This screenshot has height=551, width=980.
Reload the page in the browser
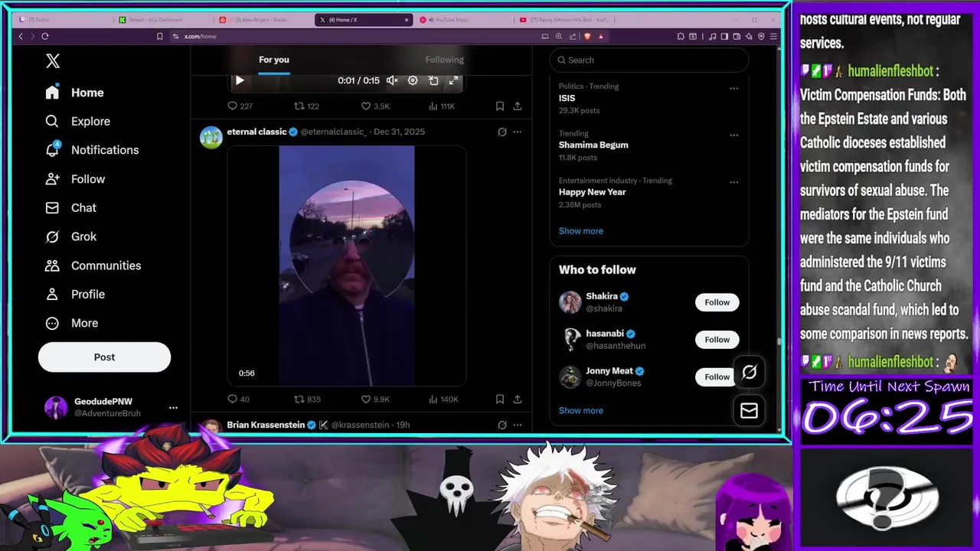[45, 36]
